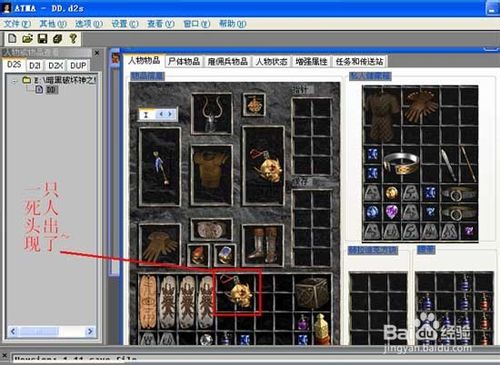The image size is (500, 365).
Task: Select the 任务和传送站 tab
Action: point(359,61)
